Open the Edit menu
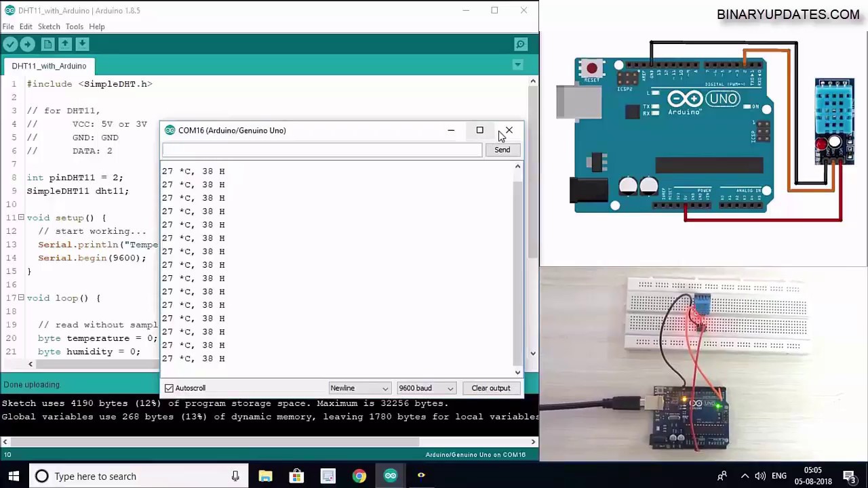The width and height of the screenshot is (868, 488). click(26, 26)
